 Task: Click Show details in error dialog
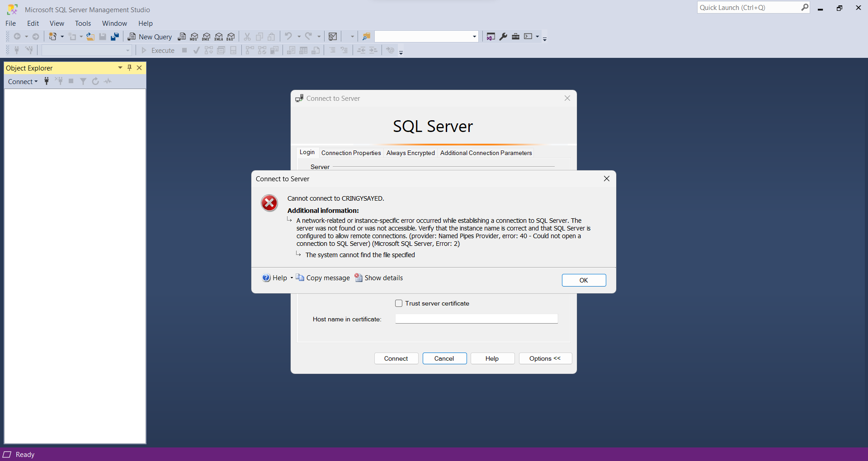[x=379, y=278]
